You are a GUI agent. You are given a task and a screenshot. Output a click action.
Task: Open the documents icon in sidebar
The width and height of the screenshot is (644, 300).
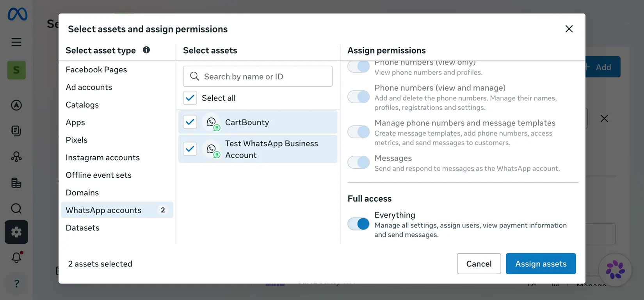[x=16, y=131]
